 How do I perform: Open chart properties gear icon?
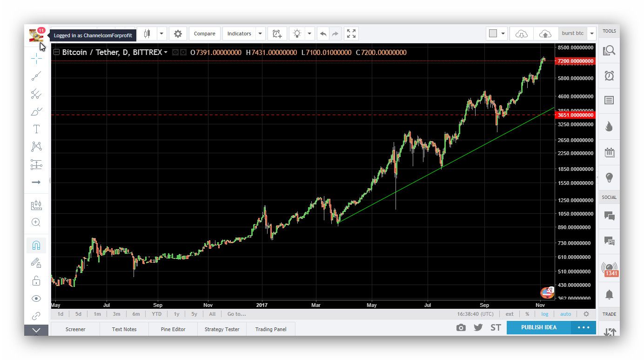click(x=178, y=34)
